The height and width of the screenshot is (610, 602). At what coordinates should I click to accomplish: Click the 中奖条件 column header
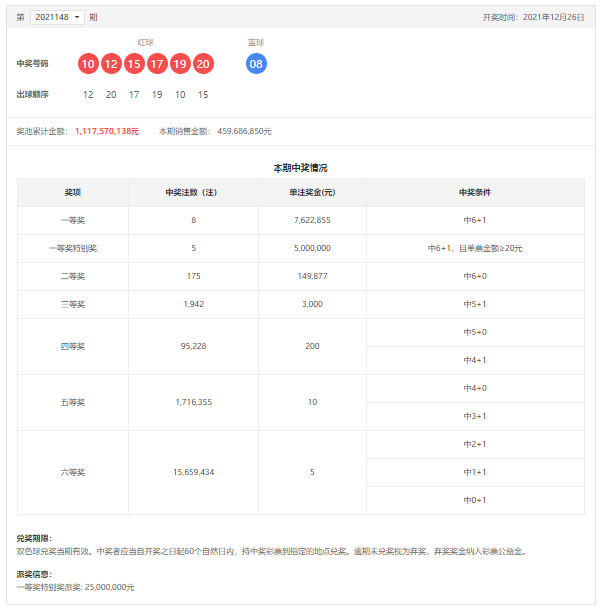[x=475, y=192]
